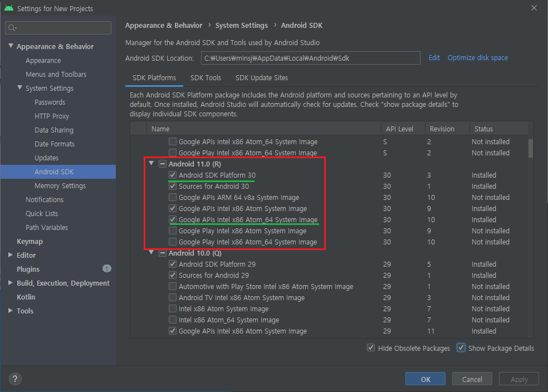Expand the Tools tree node

coord(11,311)
